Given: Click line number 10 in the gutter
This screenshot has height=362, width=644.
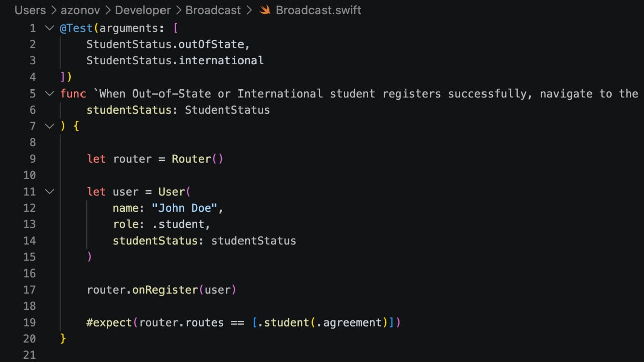Looking at the screenshot, I should (30, 175).
